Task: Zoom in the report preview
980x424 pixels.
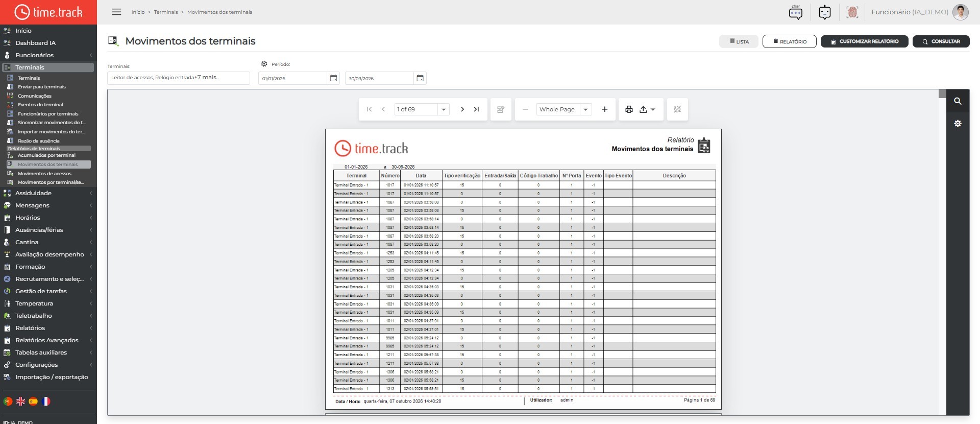Action: click(x=604, y=109)
